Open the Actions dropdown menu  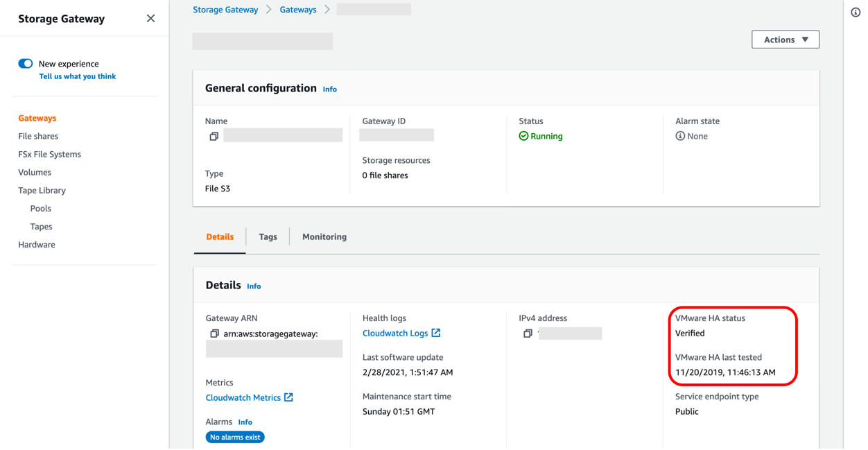pos(785,39)
